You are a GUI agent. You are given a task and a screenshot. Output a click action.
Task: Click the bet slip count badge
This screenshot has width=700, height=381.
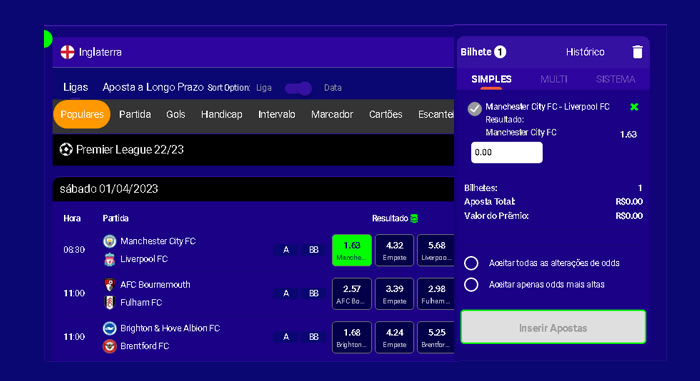pos(500,52)
